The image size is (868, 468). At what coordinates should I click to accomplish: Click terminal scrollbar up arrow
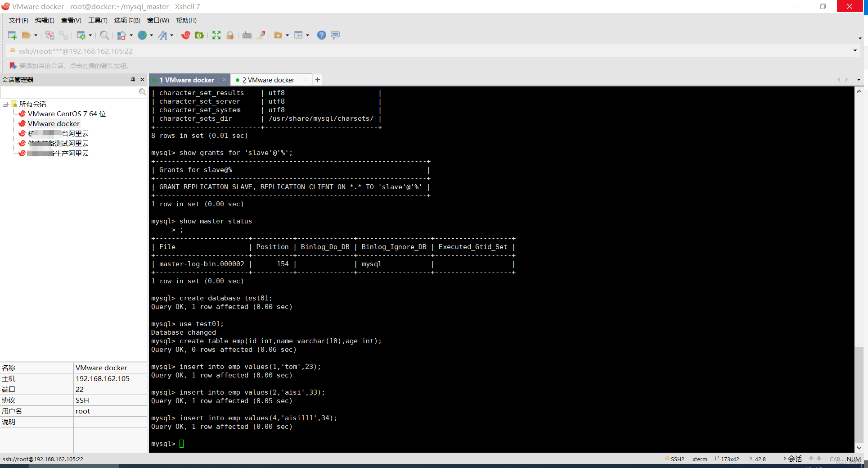click(x=859, y=91)
